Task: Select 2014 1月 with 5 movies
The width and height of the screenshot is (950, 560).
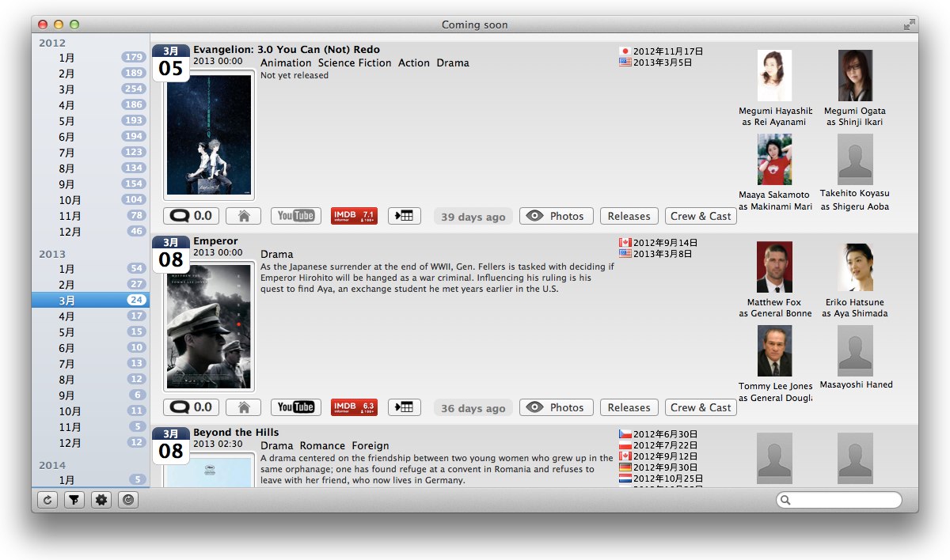Action: pyautogui.click(x=90, y=480)
